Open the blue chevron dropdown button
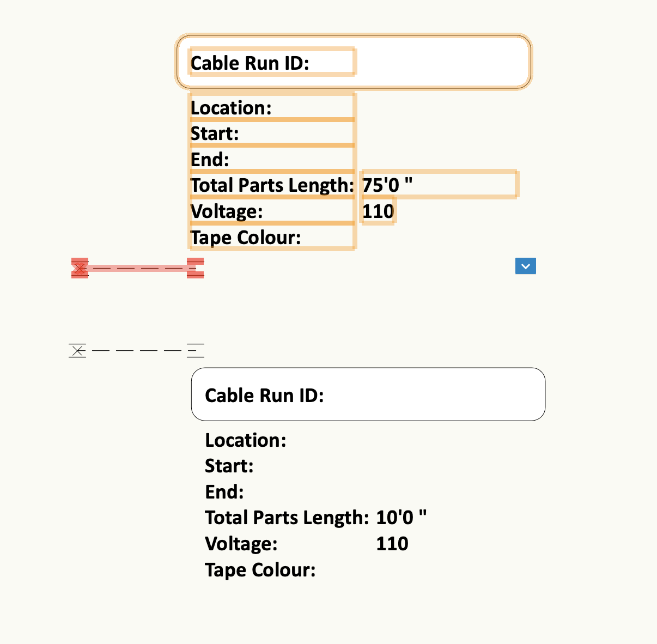The image size is (657, 644). coord(525,266)
